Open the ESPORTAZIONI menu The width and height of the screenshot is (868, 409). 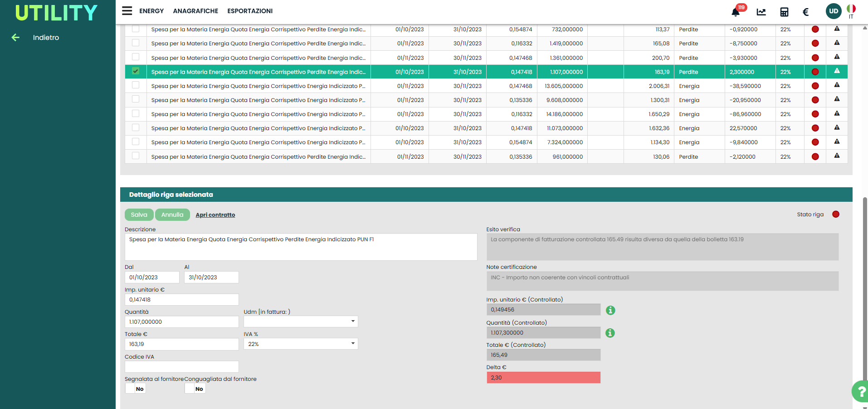click(x=250, y=11)
